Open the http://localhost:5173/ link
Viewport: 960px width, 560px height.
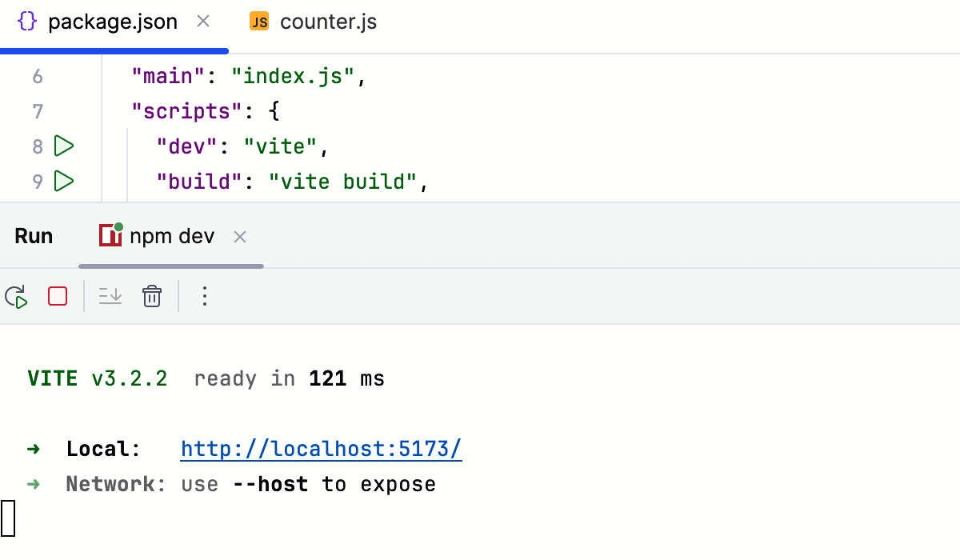pyautogui.click(x=321, y=449)
